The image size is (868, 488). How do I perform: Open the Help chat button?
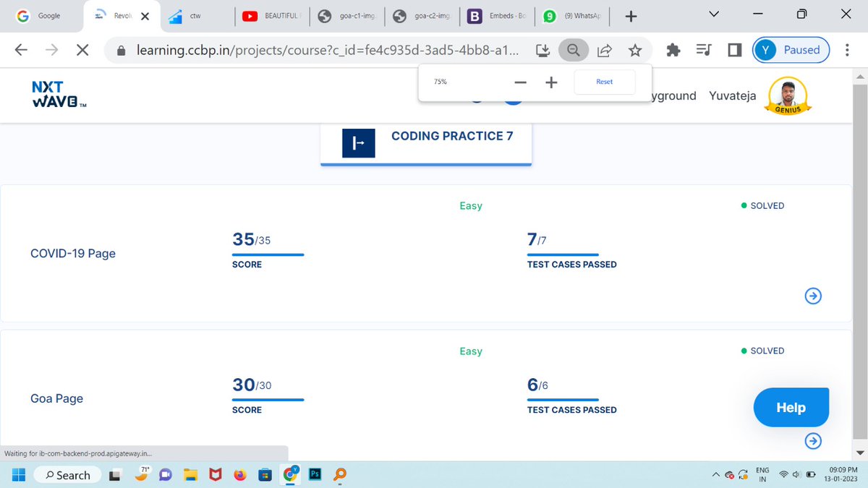791,407
